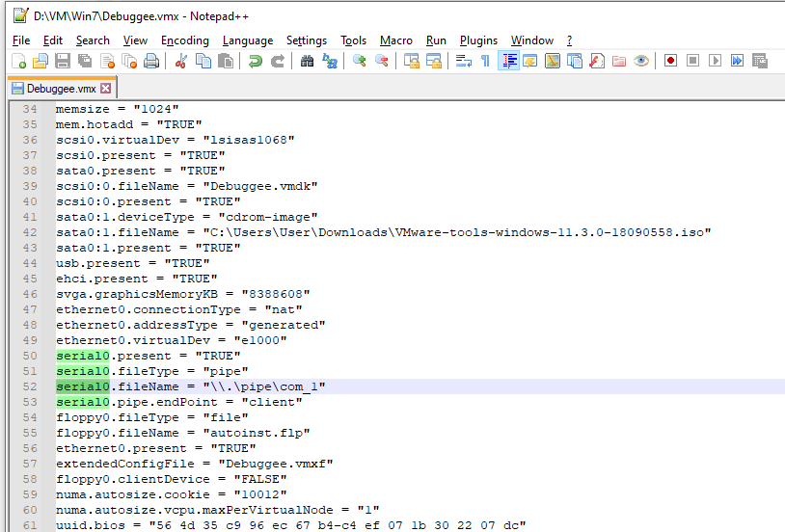Close the Debuggee.vmx tab with its red X
Image resolution: width=785 pixels, height=532 pixels.
106,89
